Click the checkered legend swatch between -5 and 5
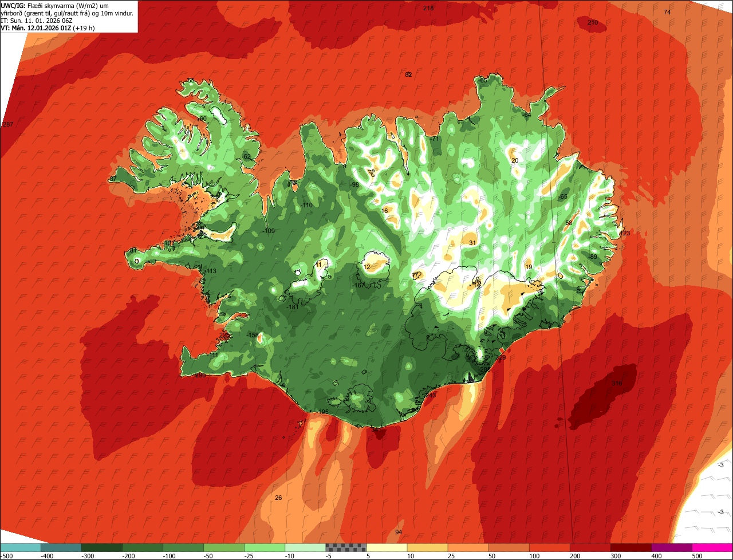Image resolution: width=733 pixels, height=560 pixels. point(346,547)
